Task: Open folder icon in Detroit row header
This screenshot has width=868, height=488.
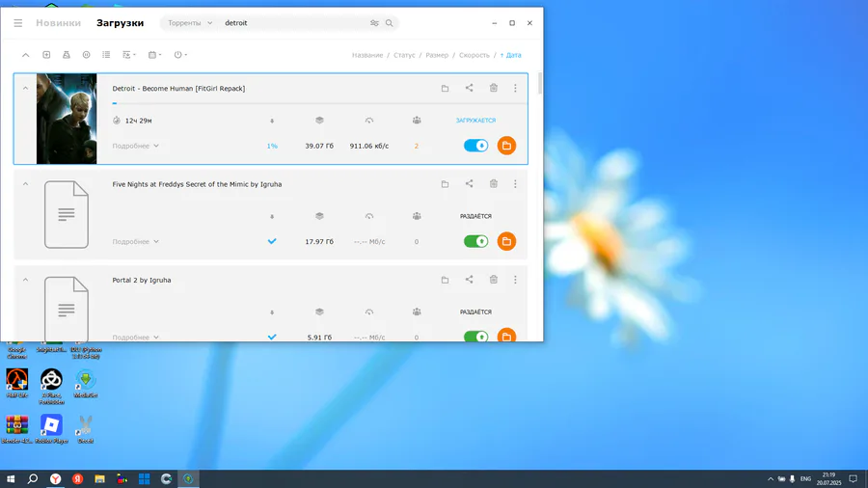Action: (x=445, y=89)
